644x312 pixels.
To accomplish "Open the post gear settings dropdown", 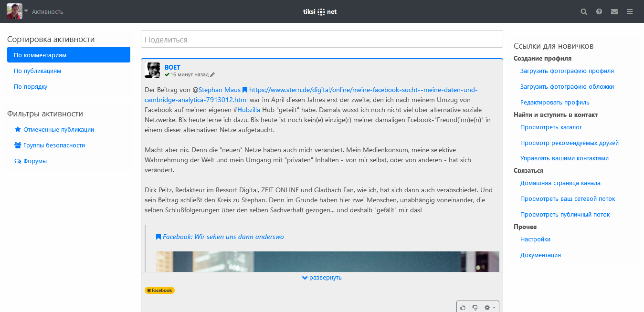I will coord(490,307).
